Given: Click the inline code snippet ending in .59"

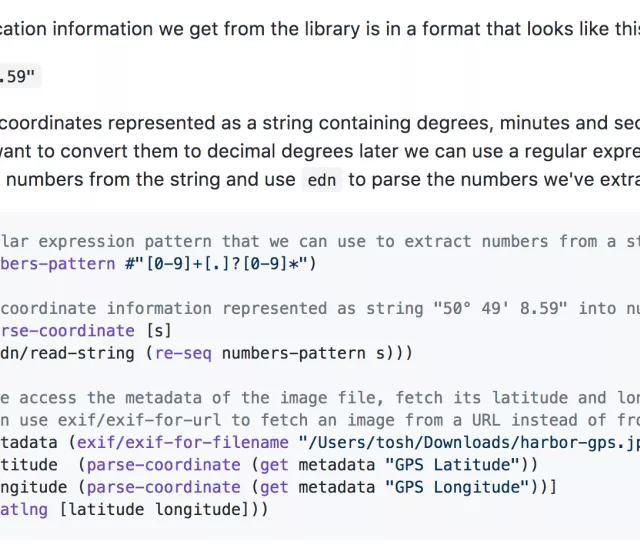Looking at the screenshot, I should point(18,76).
